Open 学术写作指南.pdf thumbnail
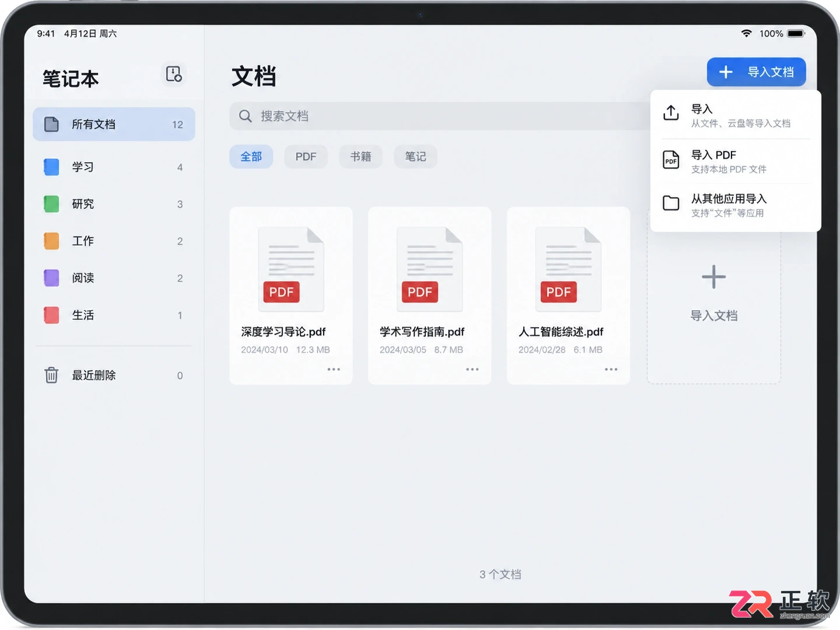840x630 pixels. pos(430,269)
